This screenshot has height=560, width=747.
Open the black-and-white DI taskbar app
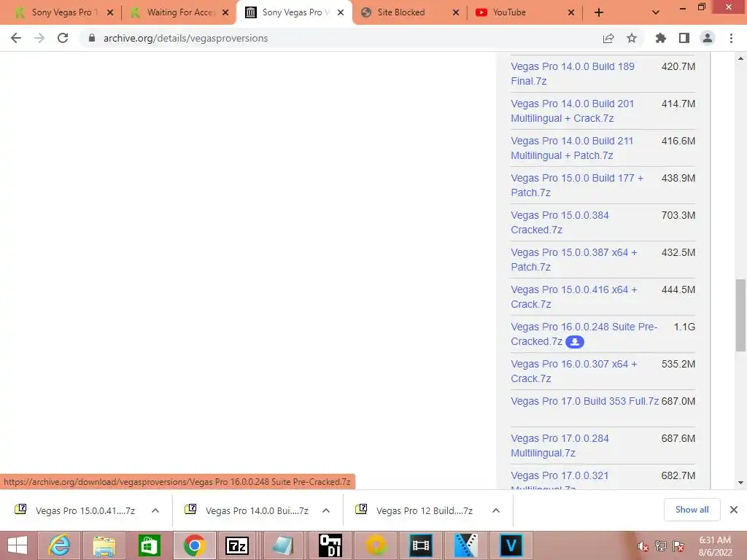click(x=330, y=545)
